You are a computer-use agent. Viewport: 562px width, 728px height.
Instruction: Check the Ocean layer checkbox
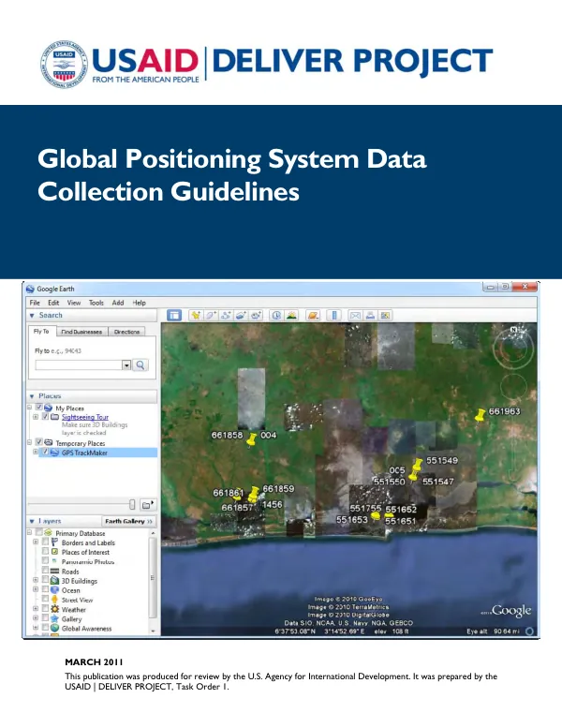pos(46,589)
